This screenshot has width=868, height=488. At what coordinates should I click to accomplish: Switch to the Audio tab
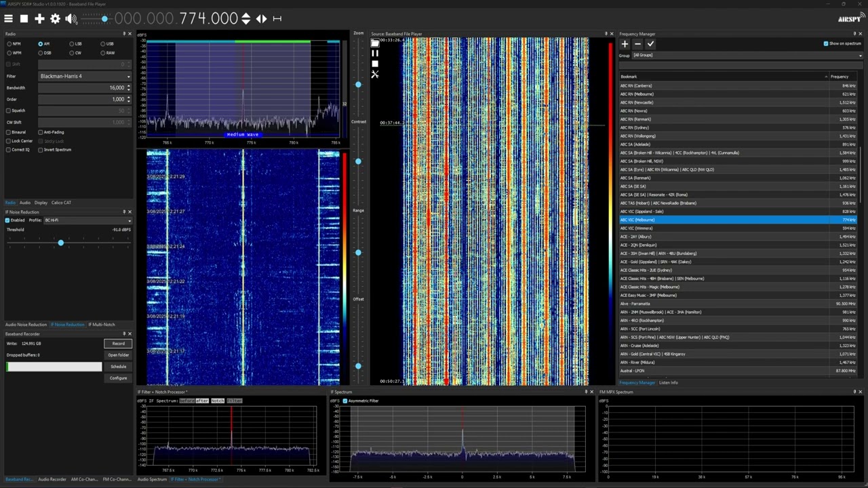tap(25, 203)
